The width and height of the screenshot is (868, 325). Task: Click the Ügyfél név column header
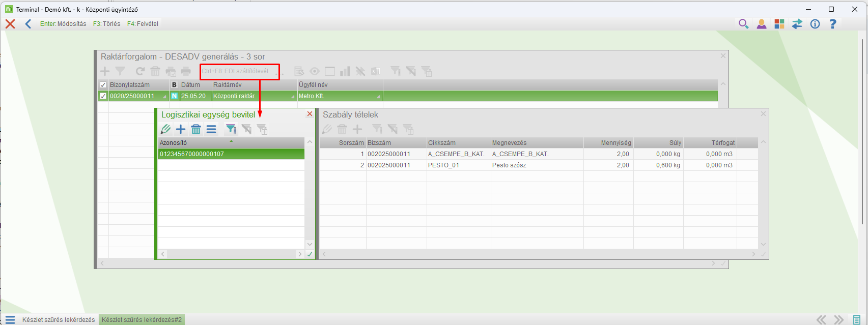coord(340,85)
